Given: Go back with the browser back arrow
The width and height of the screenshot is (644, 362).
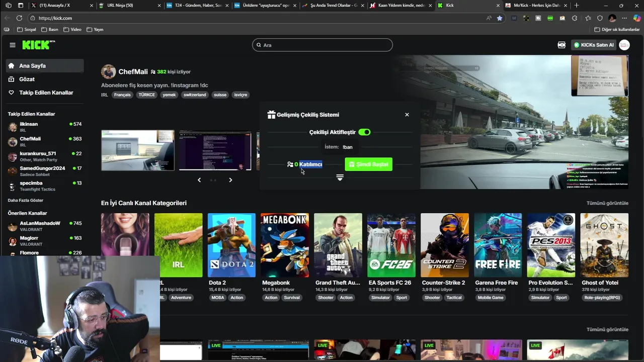Looking at the screenshot, I should tap(7, 18).
